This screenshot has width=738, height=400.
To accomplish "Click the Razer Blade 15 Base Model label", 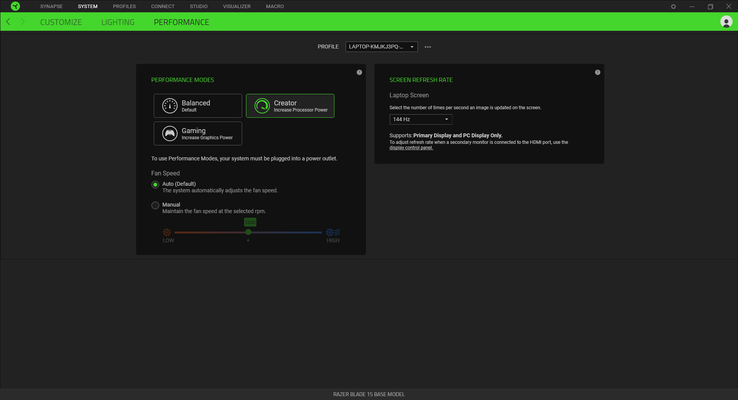I will point(369,394).
